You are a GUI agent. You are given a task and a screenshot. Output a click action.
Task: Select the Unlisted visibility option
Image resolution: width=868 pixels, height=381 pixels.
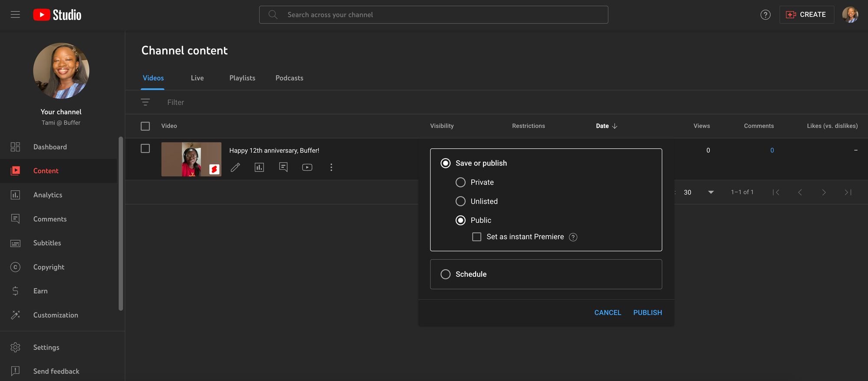[x=460, y=202]
